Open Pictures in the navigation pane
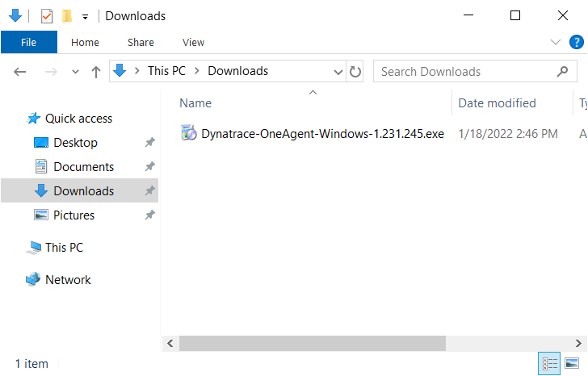 [73, 215]
